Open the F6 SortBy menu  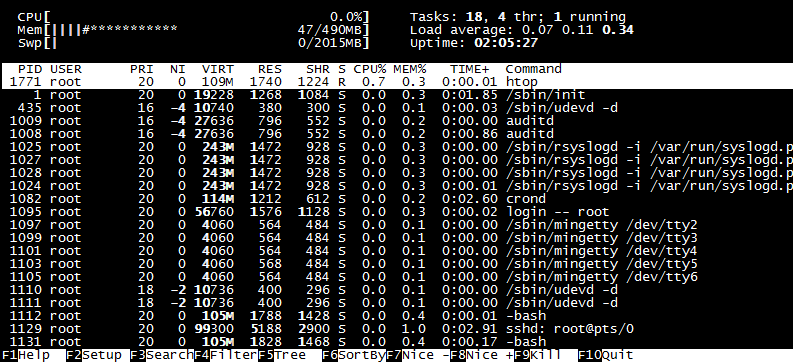click(354, 355)
